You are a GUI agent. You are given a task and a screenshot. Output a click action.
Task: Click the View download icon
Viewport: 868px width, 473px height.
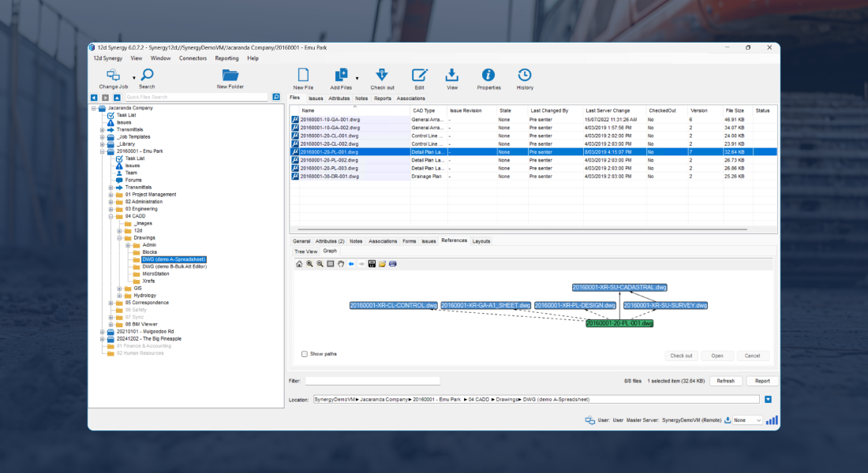coord(452,76)
